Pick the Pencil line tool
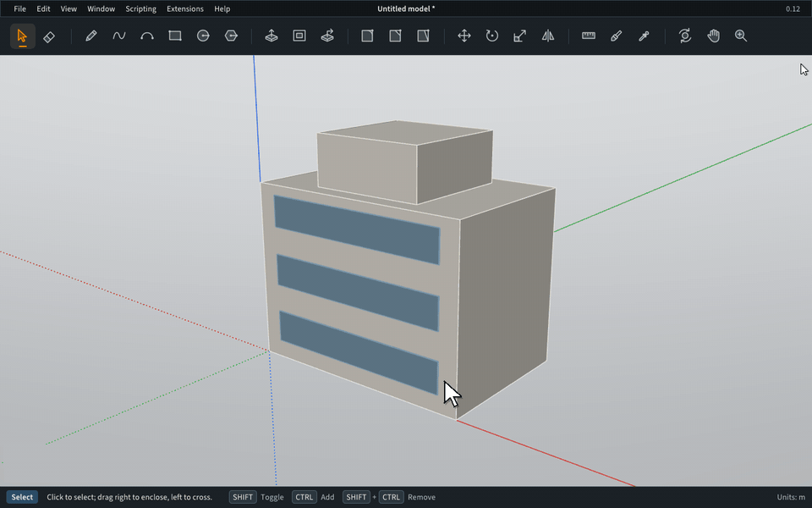This screenshot has height=508, width=812. (91, 36)
